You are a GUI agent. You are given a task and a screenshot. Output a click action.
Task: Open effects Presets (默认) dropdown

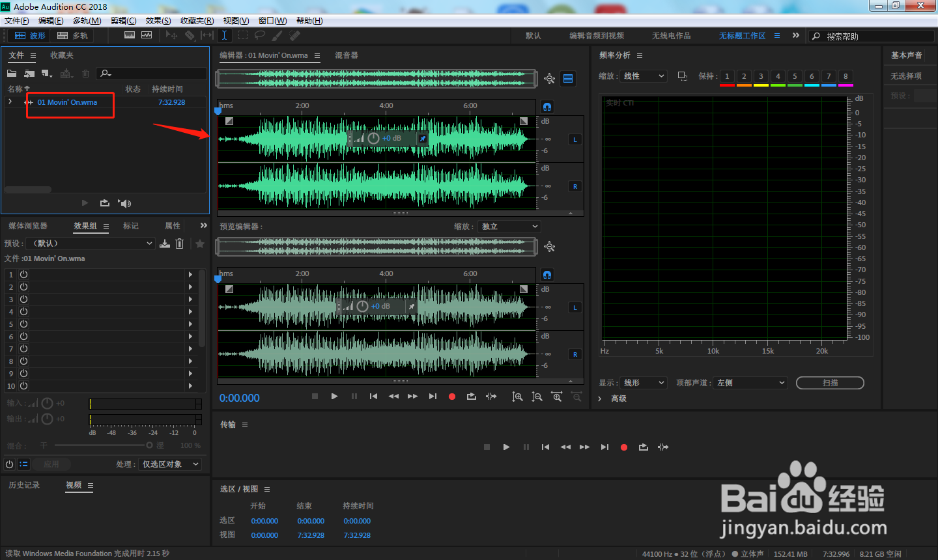pos(92,244)
